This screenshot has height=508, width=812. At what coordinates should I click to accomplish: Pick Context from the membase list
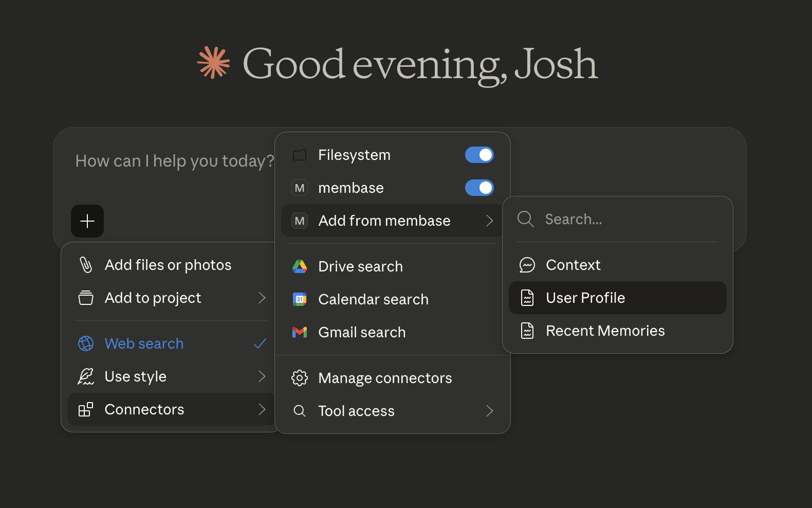click(x=618, y=265)
